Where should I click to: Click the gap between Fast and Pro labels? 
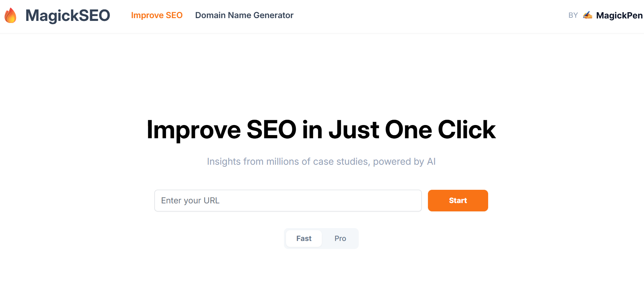tap(323, 239)
